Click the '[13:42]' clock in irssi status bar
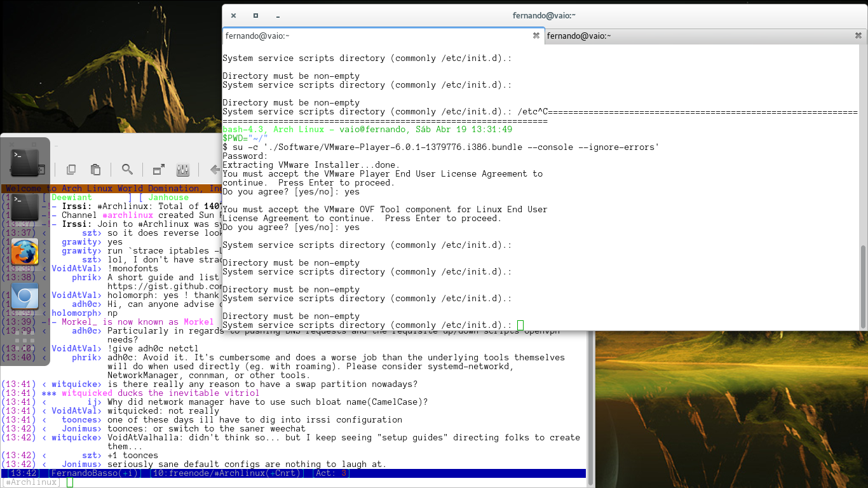This screenshot has width=868, height=488. click(x=24, y=473)
